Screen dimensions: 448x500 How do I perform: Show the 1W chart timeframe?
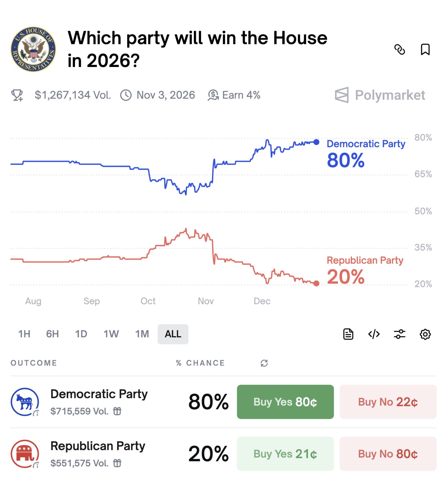111,334
